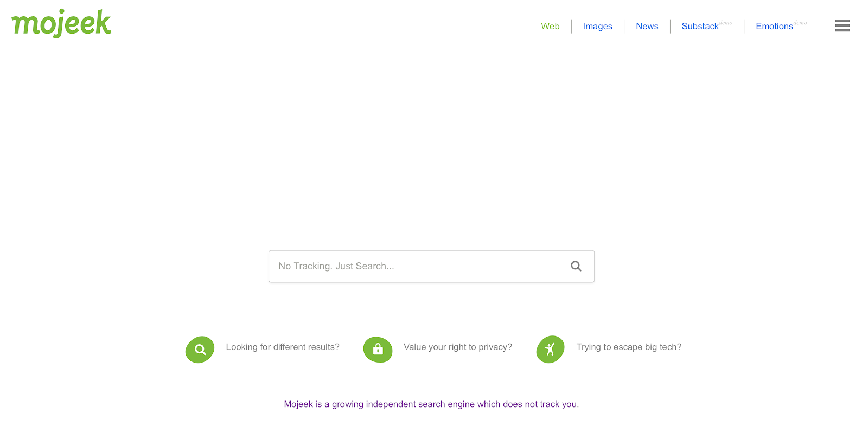Click the mojeek logo

61,23
